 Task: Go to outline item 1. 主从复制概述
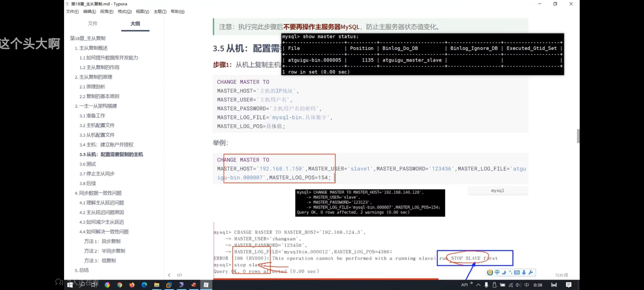tap(91, 48)
